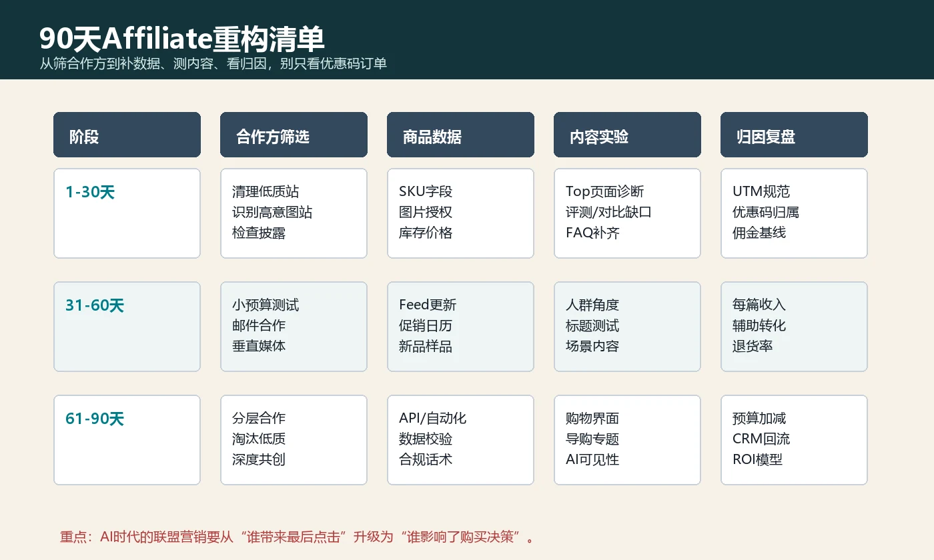Click the text Top页面诊断
934x560 pixels.
[x=605, y=191]
